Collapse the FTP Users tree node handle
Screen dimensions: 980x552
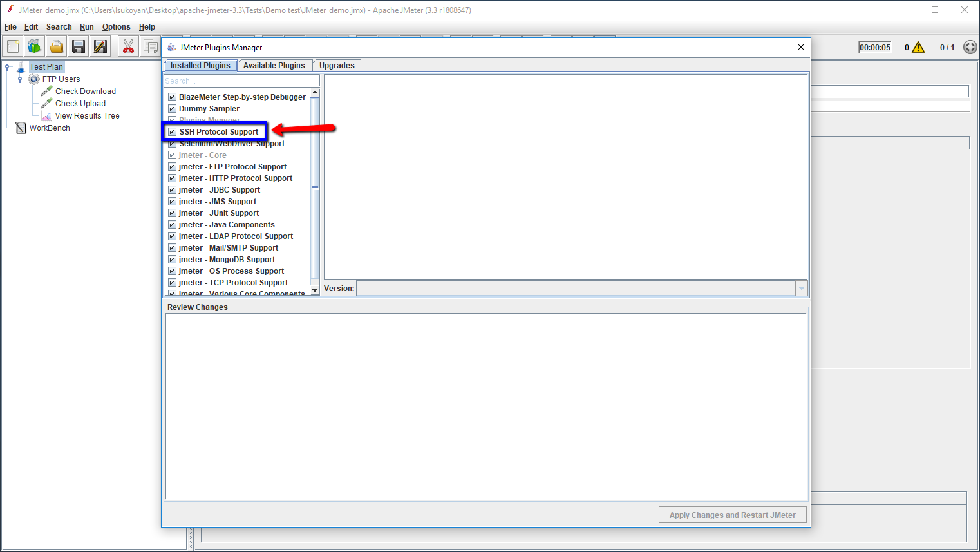tap(21, 79)
